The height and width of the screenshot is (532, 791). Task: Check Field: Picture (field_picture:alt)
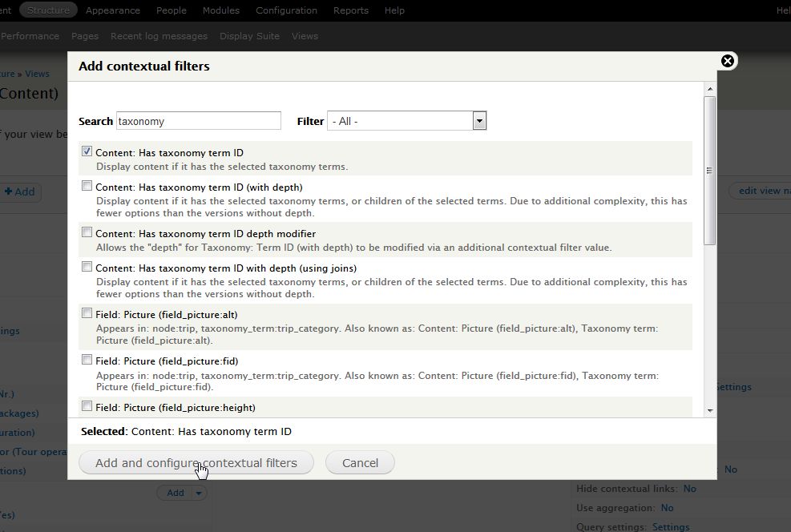click(87, 313)
